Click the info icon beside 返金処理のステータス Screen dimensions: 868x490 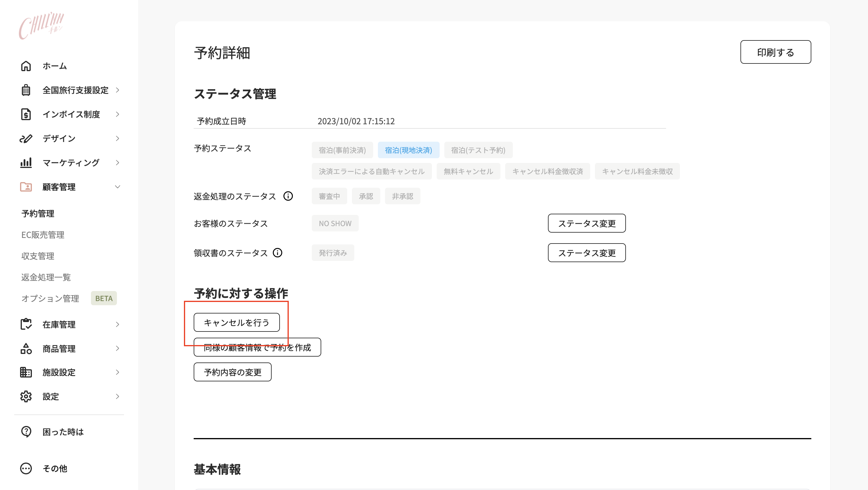click(288, 196)
